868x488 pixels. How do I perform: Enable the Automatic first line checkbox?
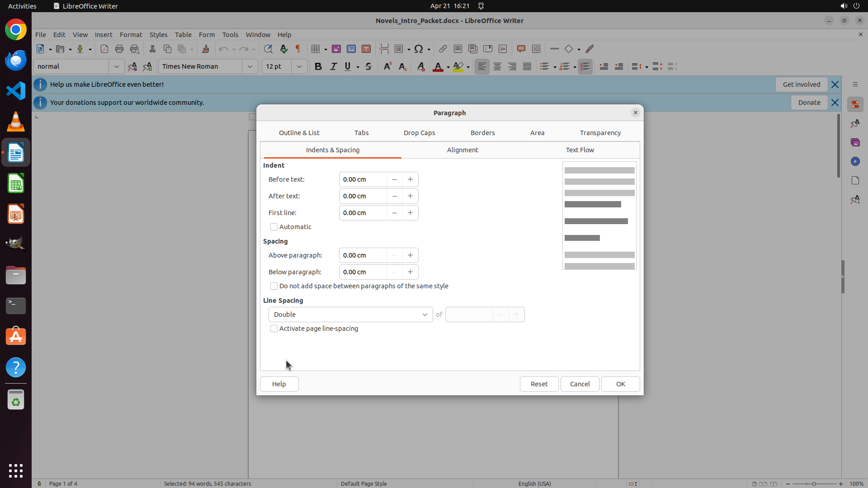(x=274, y=227)
